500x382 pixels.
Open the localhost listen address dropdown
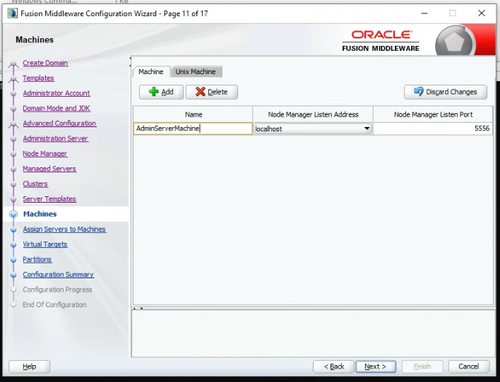(x=367, y=128)
